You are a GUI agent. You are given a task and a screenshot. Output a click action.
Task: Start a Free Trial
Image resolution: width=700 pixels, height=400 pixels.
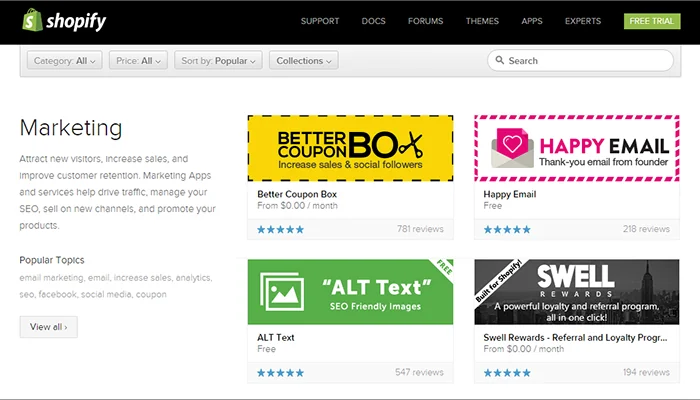(x=652, y=21)
